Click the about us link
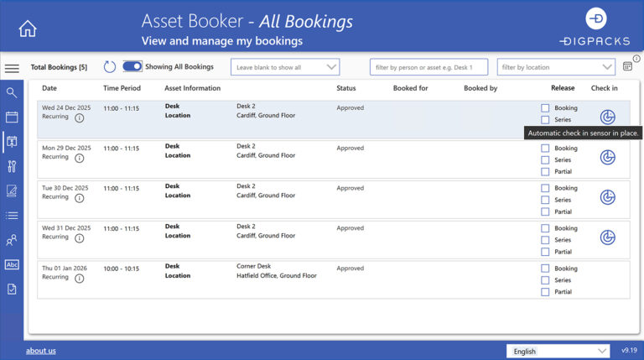Viewport: 644px width, 360px height. click(x=41, y=351)
